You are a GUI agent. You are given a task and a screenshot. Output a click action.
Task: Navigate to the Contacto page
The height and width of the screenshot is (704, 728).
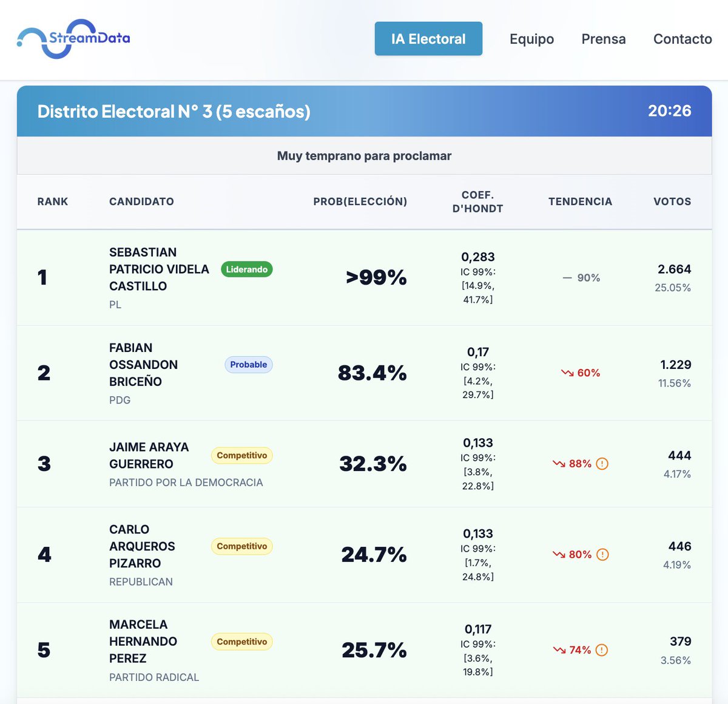682,39
